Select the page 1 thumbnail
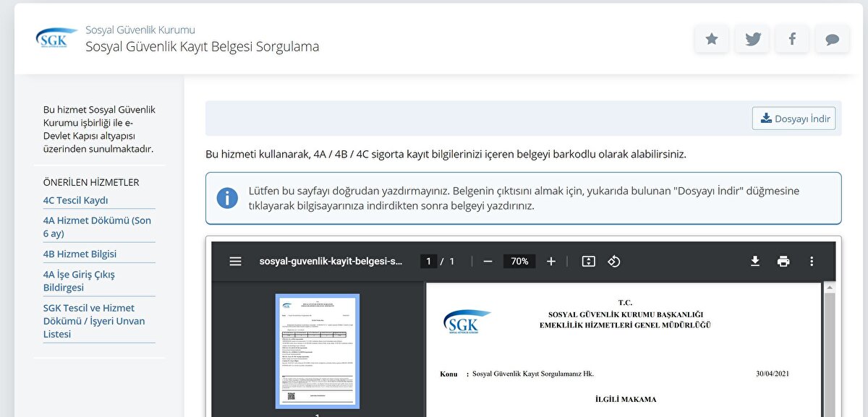Screen dimensions: 868x417 (317, 351)
